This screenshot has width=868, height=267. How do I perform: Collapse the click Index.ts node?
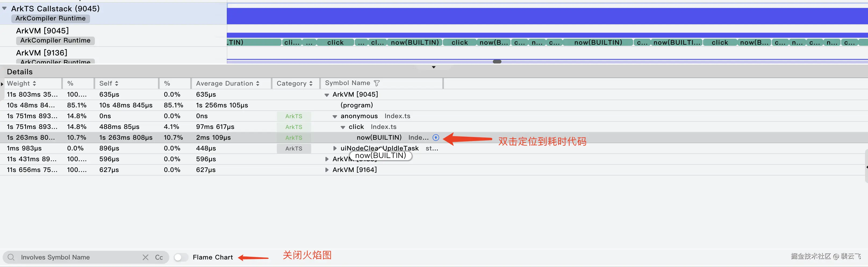[343, 127]
